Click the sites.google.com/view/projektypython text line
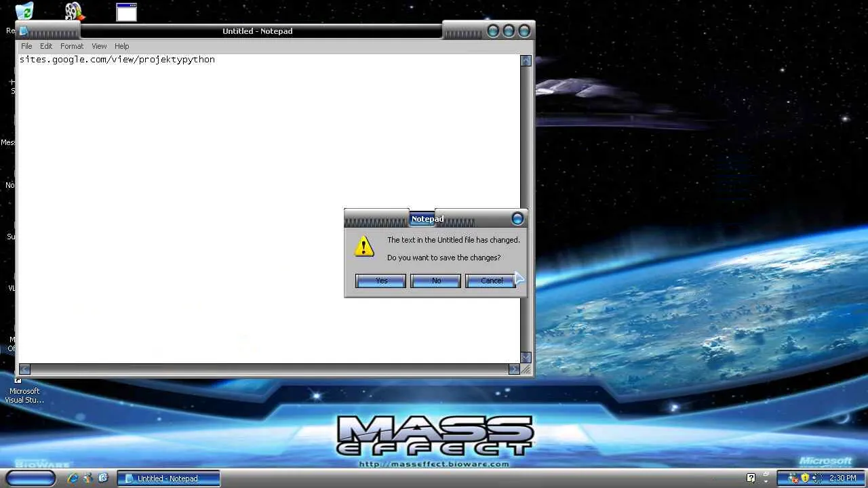The width and height of the screenshot is (868, 488). (117, 60)
